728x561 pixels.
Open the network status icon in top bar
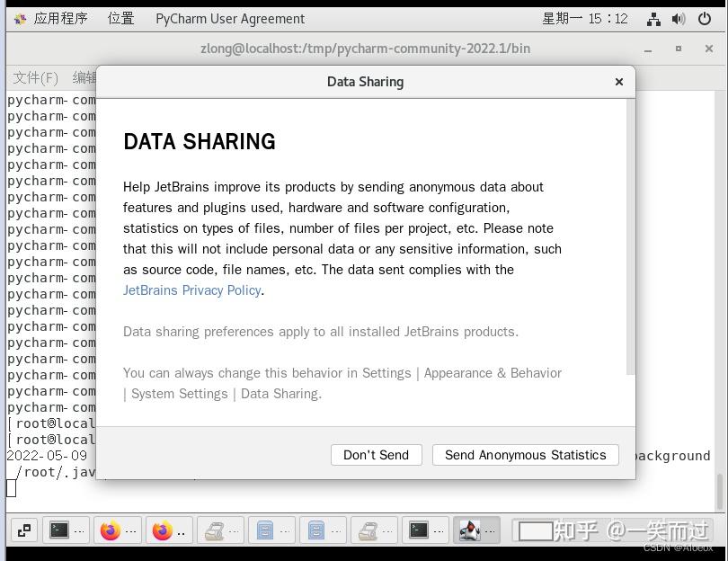coord(653,19)
